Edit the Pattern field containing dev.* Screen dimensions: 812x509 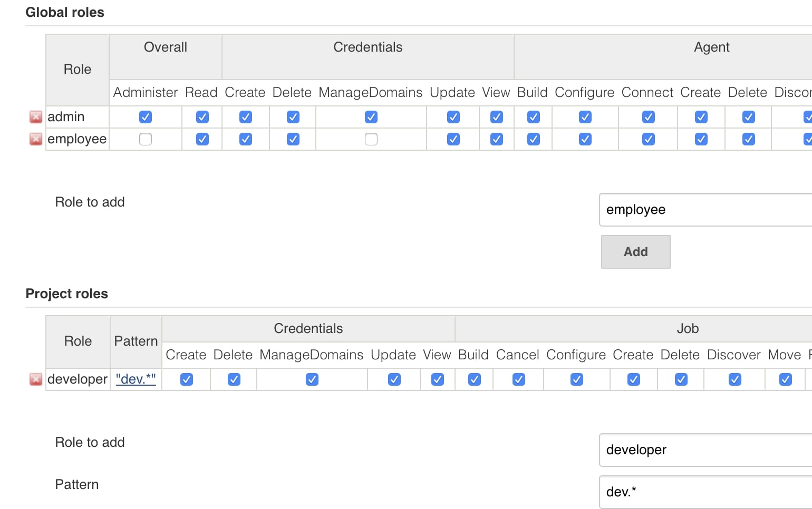(705, 492)
